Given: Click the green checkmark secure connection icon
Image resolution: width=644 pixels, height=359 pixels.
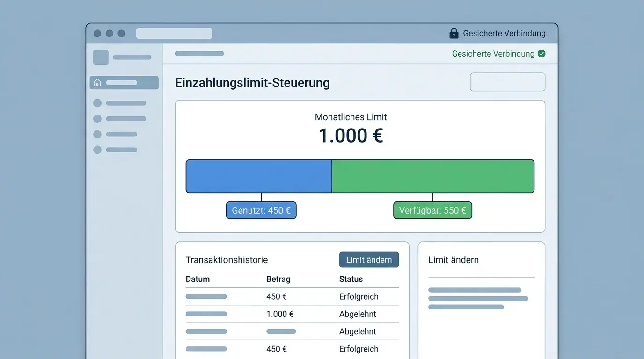Looking at the screenshot, I should point(542,54).
